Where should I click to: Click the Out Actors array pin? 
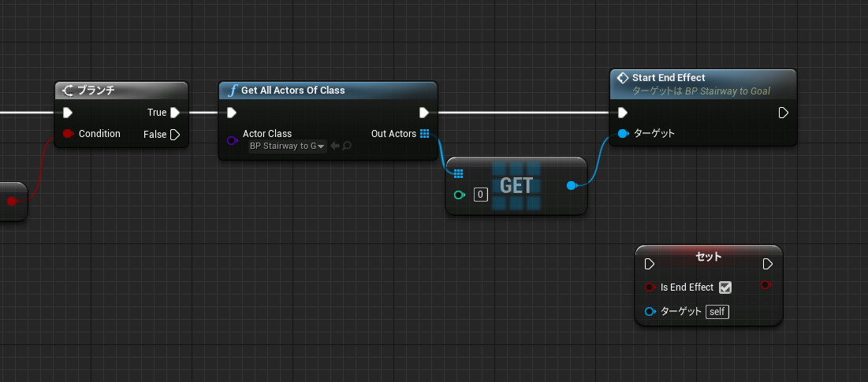pos(425,133)
